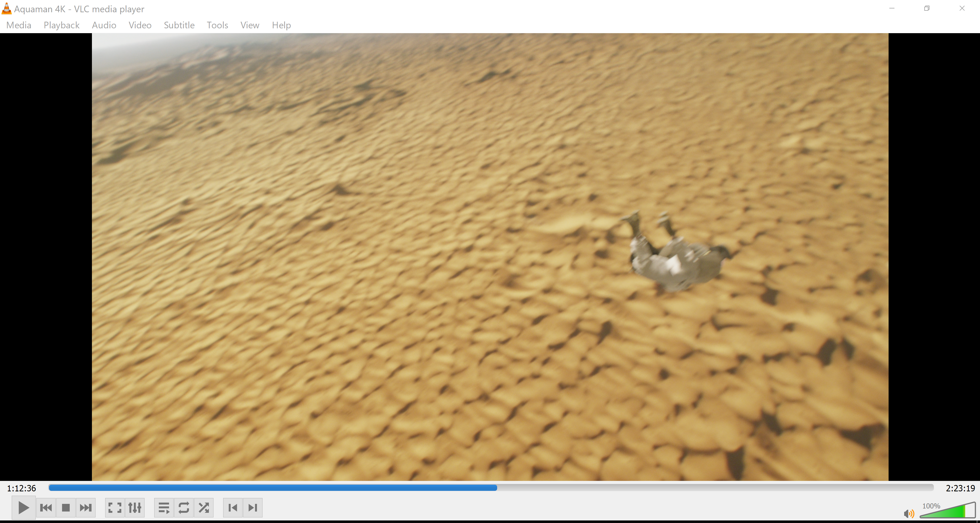
Task: Show the playlist view
Action: tap(164, 507)
